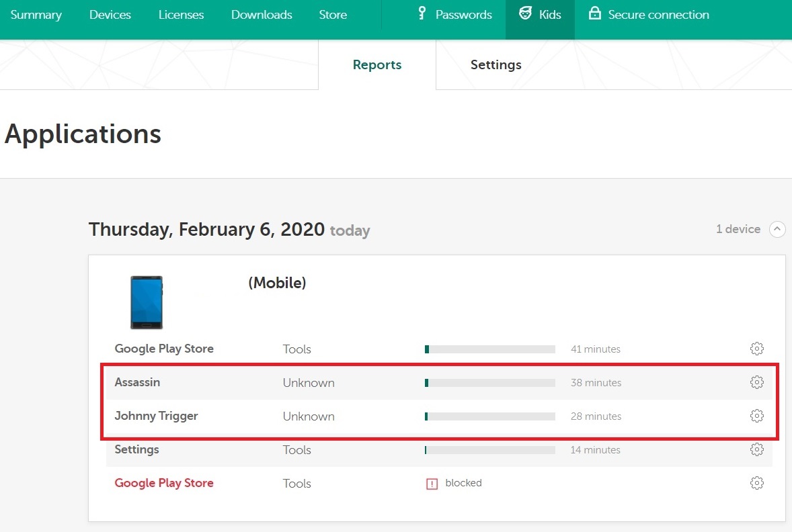The width and height of the screenshot is (792, 532).
Task: Open settings gear for Assassin app
Action: pyautogui.click(x=756, y=382)
